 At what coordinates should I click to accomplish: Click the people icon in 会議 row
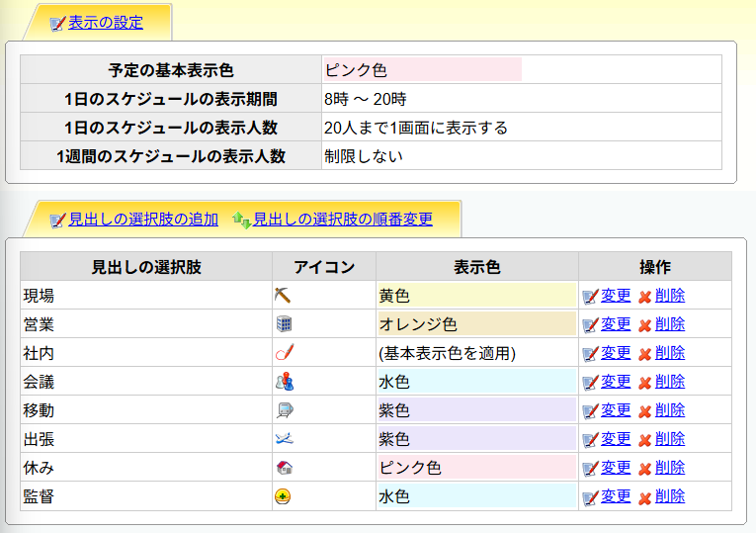click(283, 381)
